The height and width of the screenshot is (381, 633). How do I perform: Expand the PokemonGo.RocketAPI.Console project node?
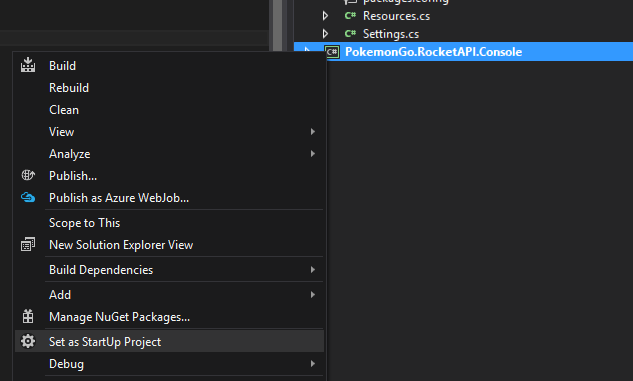coord(308,50)
